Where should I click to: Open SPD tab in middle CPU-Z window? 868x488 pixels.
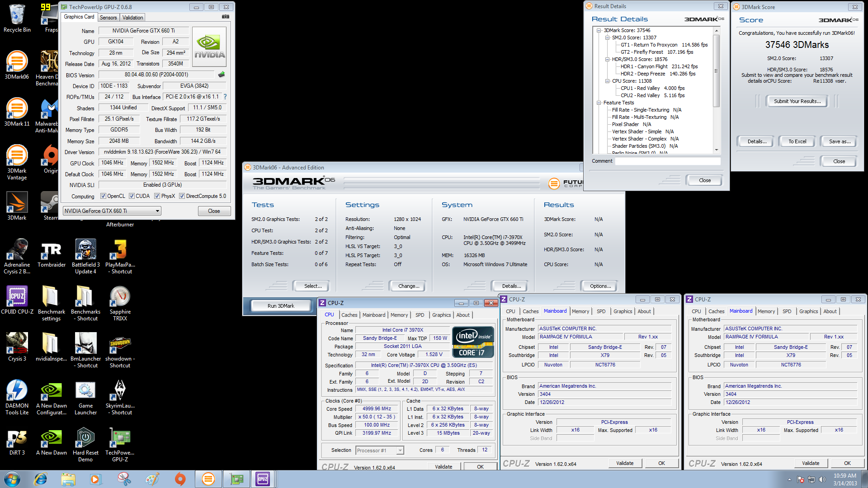point(601,311)
